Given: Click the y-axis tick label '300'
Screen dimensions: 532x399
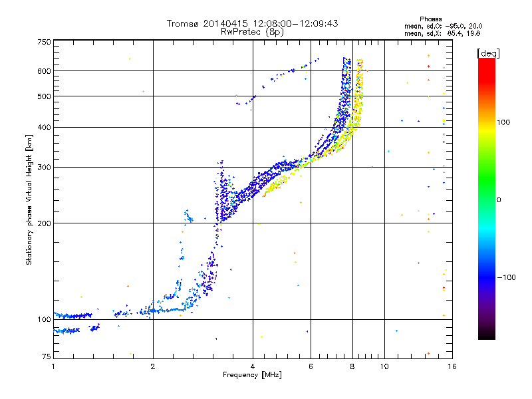Looking at the screenshot, I should 44,168.
